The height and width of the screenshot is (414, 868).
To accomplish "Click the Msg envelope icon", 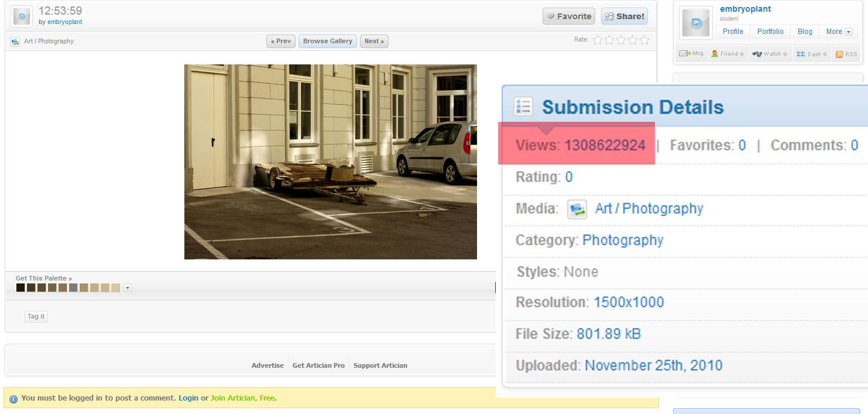I will (x=684, y=54).
